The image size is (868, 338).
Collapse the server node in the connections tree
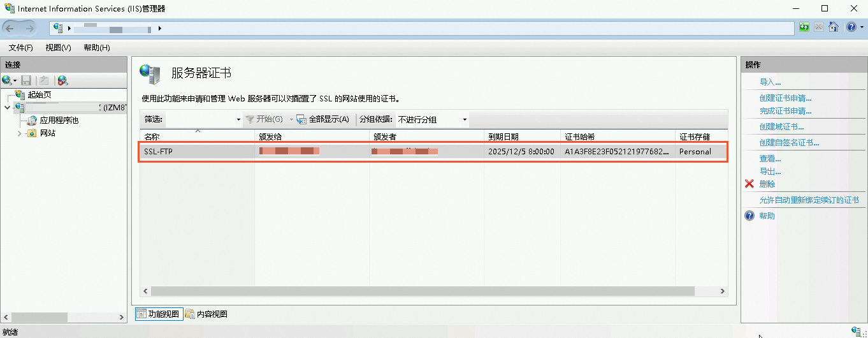click(x=7, y=108)
